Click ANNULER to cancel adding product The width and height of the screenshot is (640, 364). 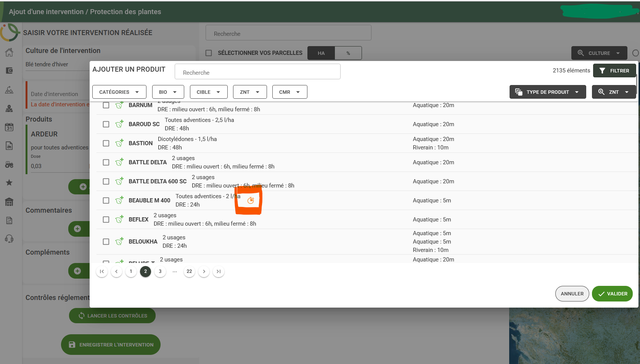[572, 293]
